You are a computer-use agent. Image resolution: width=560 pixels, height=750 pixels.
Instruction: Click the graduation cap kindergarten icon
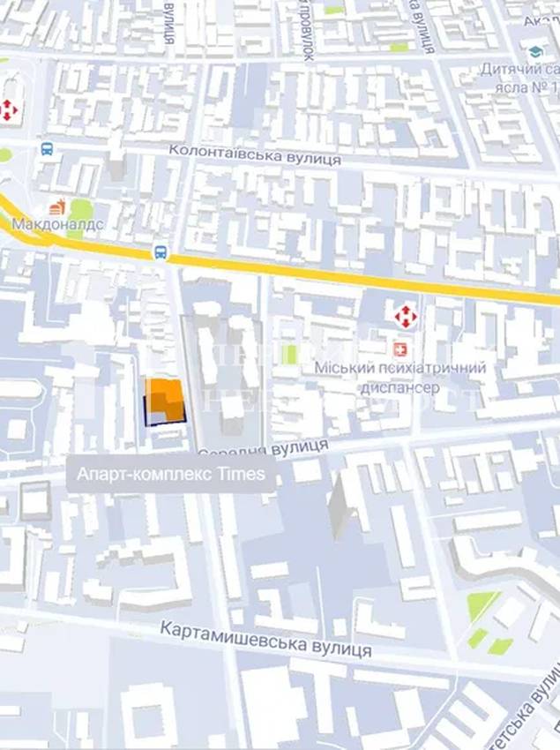click(536, 52)
